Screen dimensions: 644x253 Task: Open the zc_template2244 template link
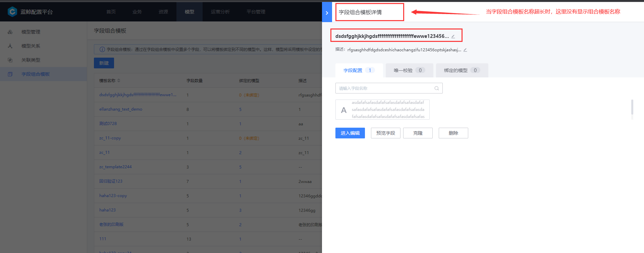pyautogui.click(x=115, y=167)
